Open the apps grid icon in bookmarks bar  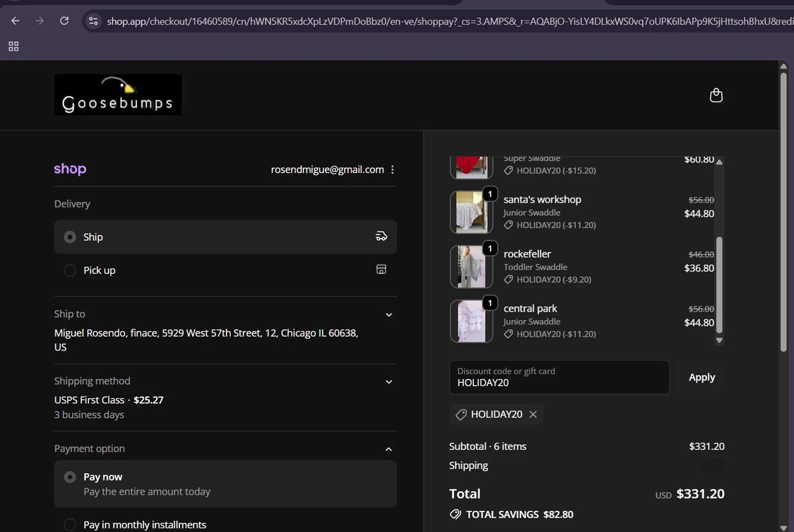pyautogui.click(x=14, y=47)
